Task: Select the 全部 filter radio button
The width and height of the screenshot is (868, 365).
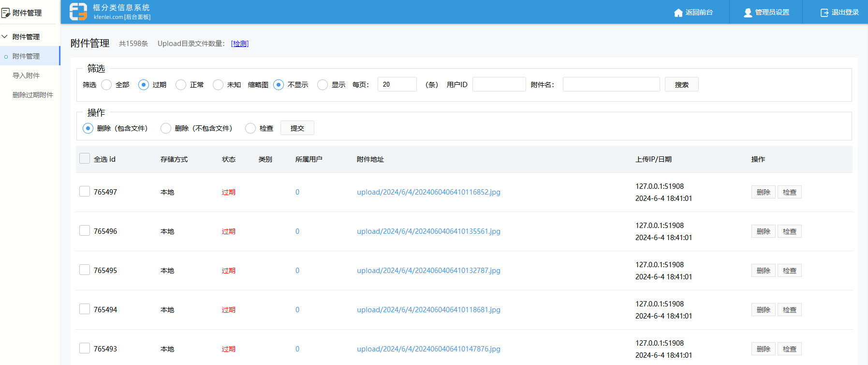Action: (106, 85)
